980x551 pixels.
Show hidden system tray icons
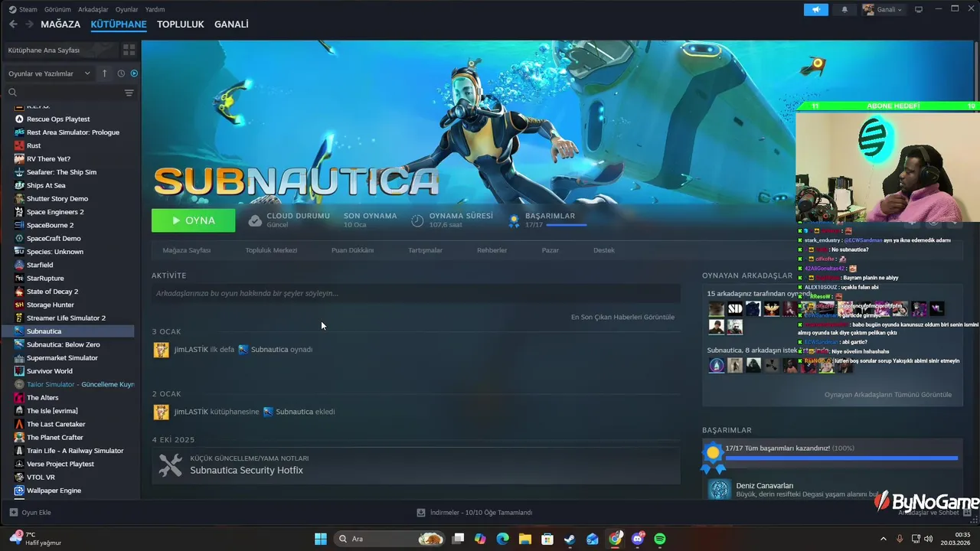click(x=883, y=539)
